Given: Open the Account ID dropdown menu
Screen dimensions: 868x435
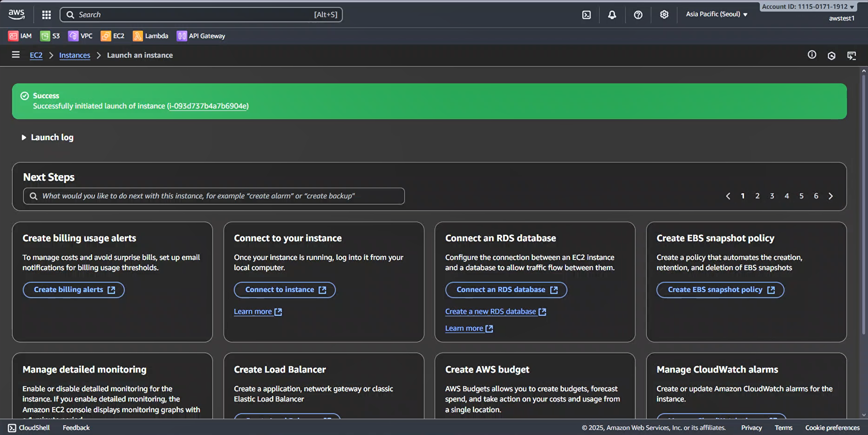Looking at the screenshot, I should click(x=808, y=6).
